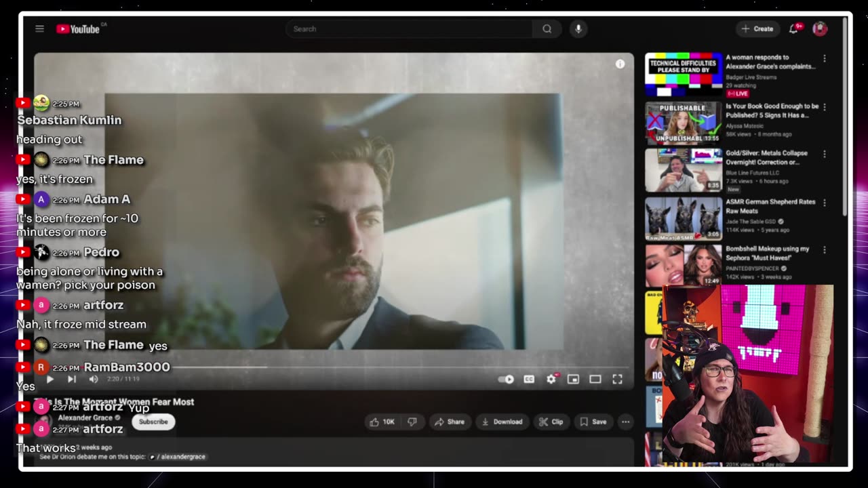Viewport: 868px width, 488px height.
Task: Start voice search with microphone icon
Action: point(578,28)
